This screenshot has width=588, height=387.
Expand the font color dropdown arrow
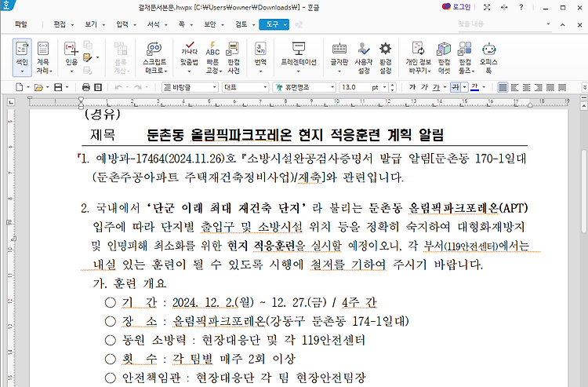pos(484,87)
